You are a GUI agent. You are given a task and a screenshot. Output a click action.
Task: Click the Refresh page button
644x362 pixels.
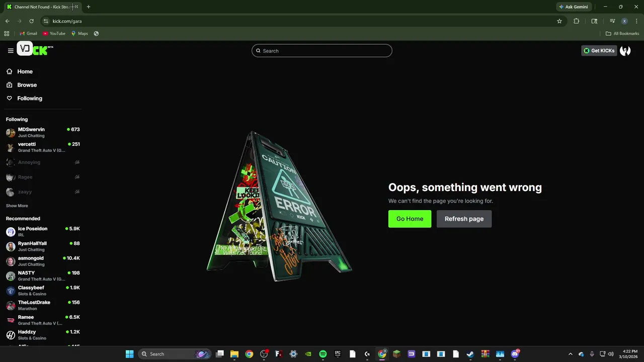pos(464,219)
